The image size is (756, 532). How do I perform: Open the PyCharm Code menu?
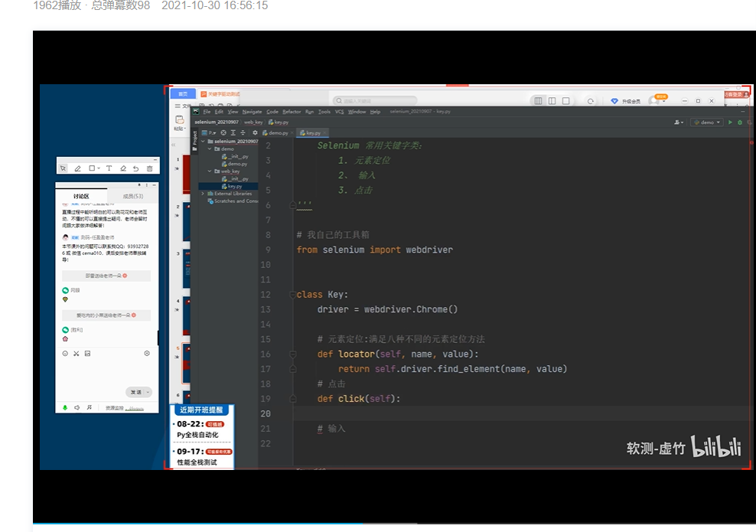pyautogui.click(x=272, y=112)
